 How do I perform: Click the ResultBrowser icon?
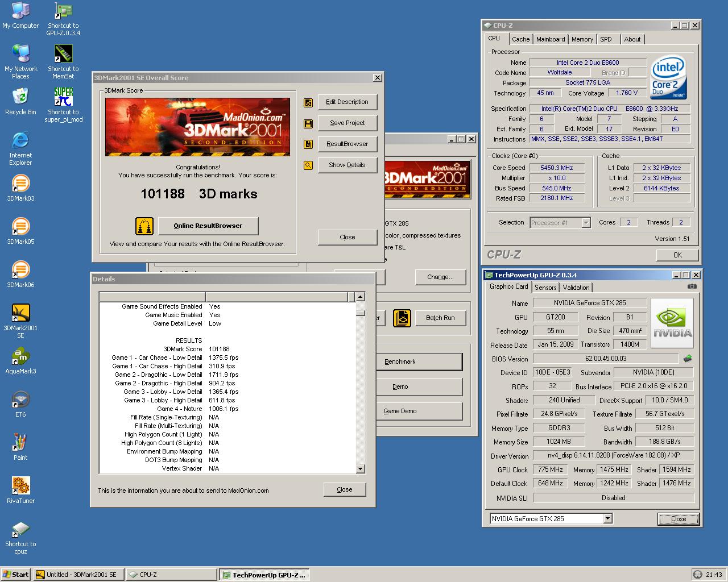tap(308, 144)
